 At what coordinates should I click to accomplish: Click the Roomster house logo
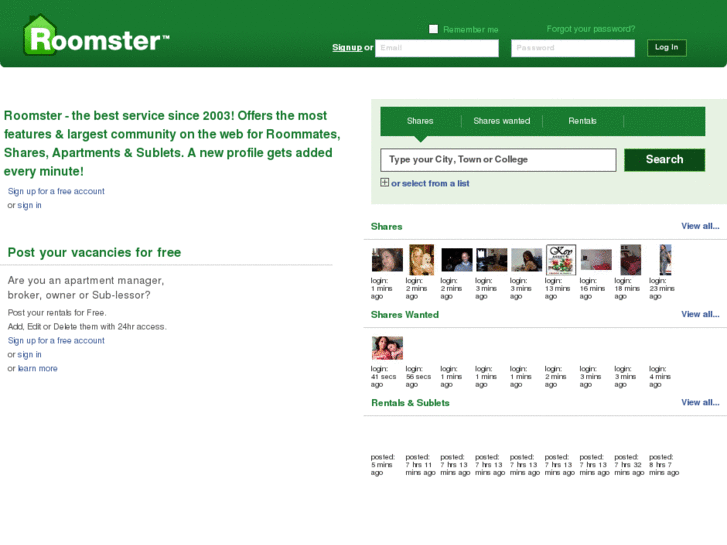coord(96,36)
